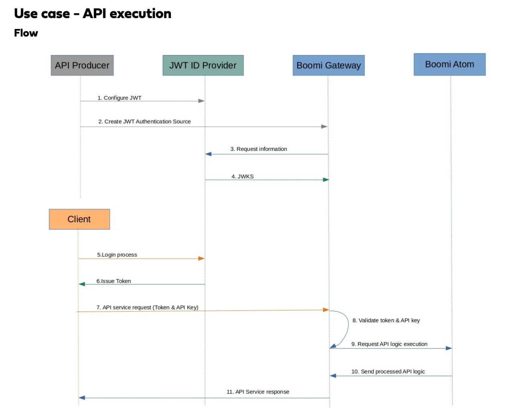The image size is (532, 416).
Task: Select '2. Create JWT Authentication Source' text
Action: click(x=144, y=122)
